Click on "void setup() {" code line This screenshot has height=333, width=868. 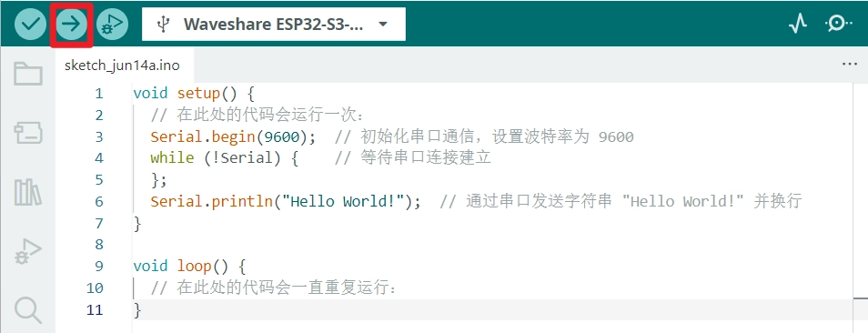pyautogui.click(x=194, y=94)
